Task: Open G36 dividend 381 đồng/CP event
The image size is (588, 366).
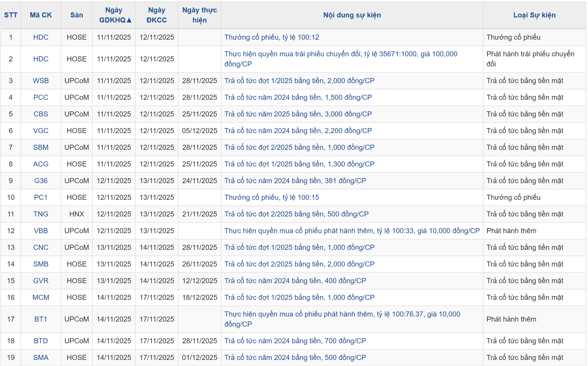Action: coord(295,181)
